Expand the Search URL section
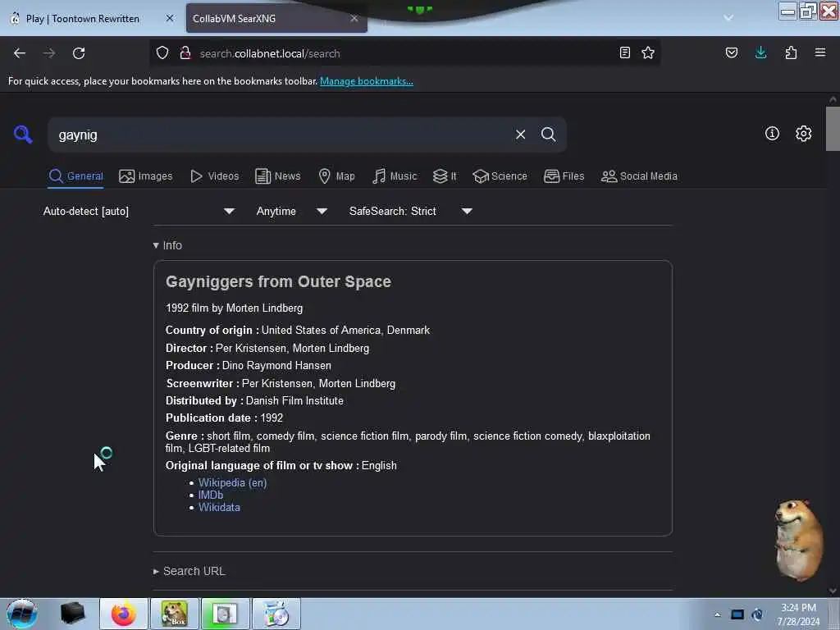Screen dimensions: 840x630 189,571
